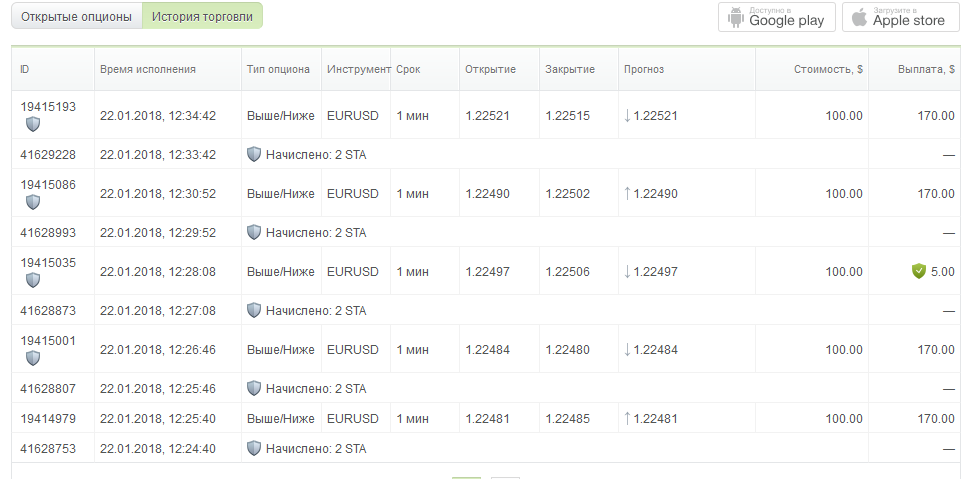Click green checkmark shield beside 5.00 payout

pyautogui.click(x=919, y=271)
